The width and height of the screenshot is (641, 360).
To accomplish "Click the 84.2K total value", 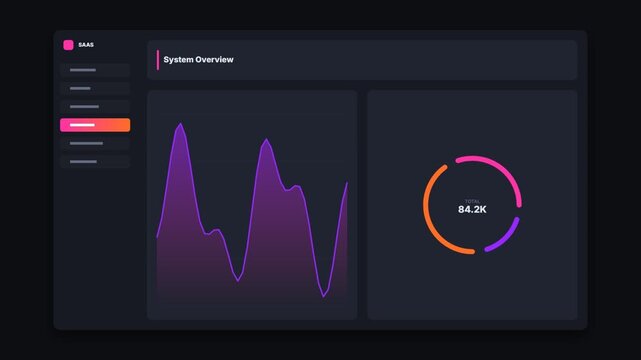I will tap(472, 210).
